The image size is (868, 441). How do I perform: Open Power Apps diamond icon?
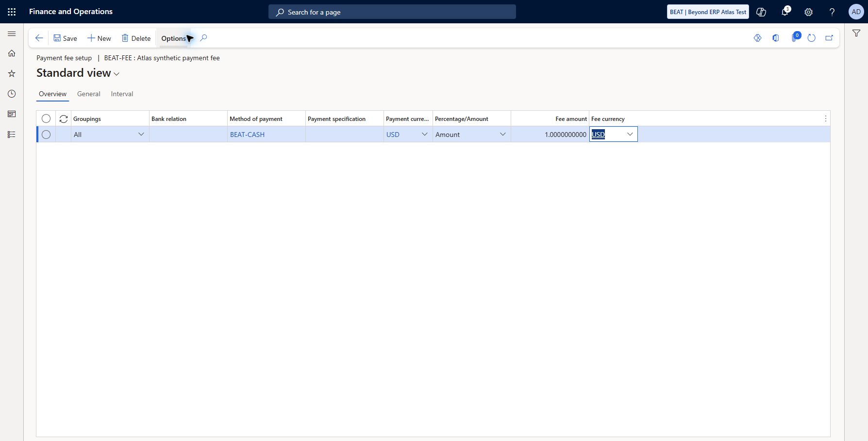click(757, 38)
